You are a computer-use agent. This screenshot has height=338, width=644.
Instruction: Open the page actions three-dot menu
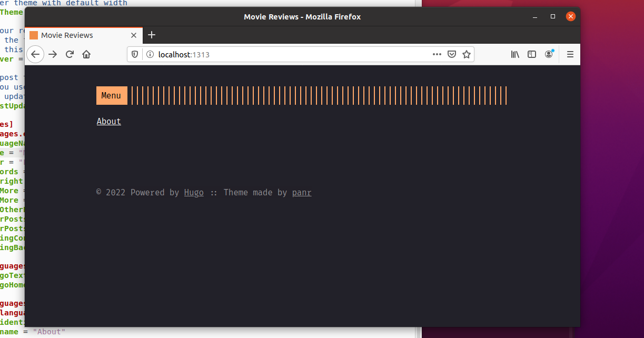coord(437,54)
